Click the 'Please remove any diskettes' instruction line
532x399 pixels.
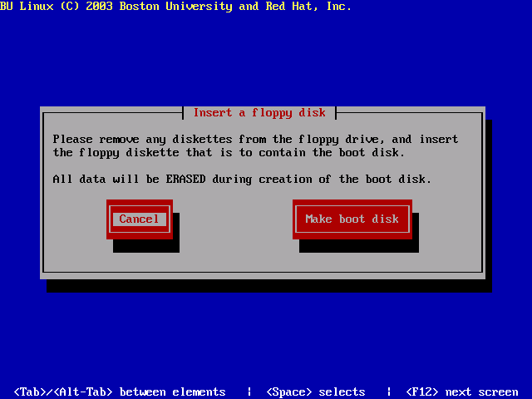255,140
